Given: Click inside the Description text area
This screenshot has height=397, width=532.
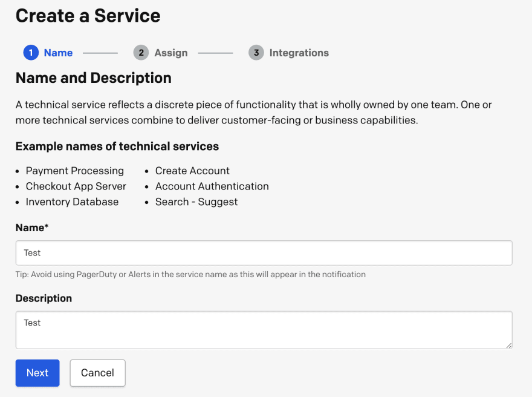Looking at the screenshot, I should pos(264,329).
